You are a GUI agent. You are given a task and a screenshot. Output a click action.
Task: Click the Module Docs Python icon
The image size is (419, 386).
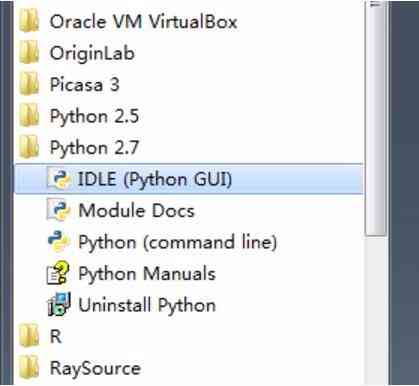coord(59,210)
